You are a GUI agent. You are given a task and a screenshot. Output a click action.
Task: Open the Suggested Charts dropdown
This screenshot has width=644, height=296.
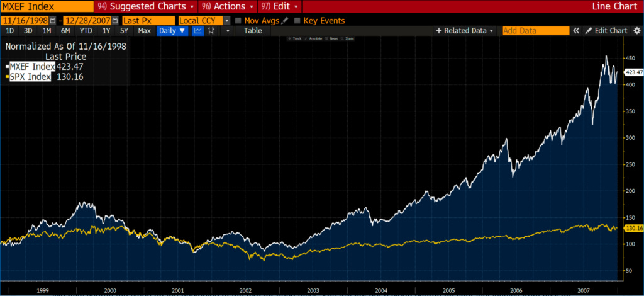(146, 6)
